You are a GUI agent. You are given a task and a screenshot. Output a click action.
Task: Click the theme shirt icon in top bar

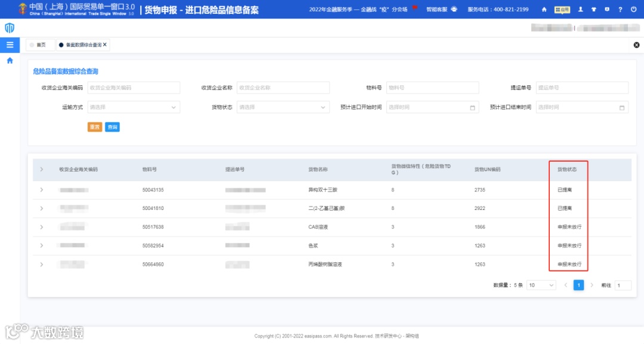click(594, 10)
